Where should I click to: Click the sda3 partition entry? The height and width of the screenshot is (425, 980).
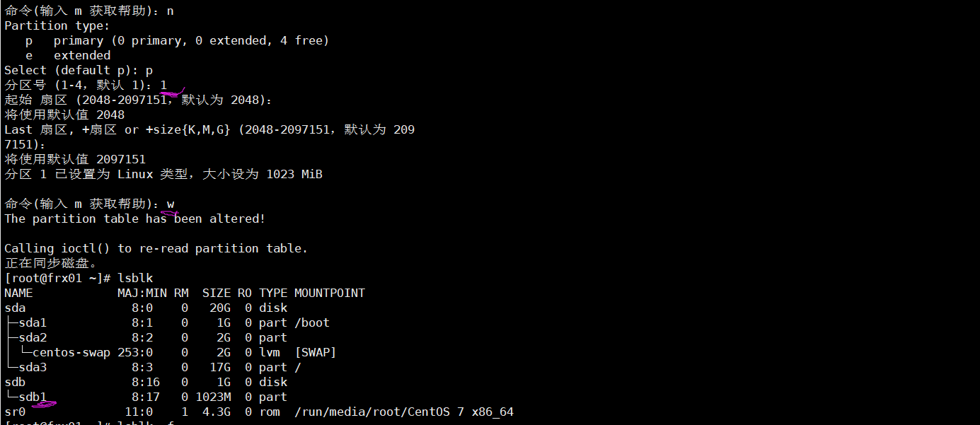(33, 367)
